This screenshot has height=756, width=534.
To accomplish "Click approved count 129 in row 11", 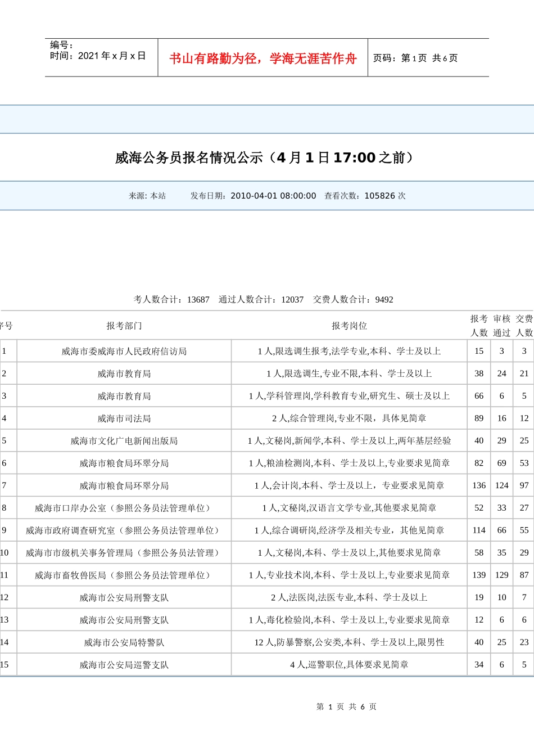I will click(x=501, y=575).
